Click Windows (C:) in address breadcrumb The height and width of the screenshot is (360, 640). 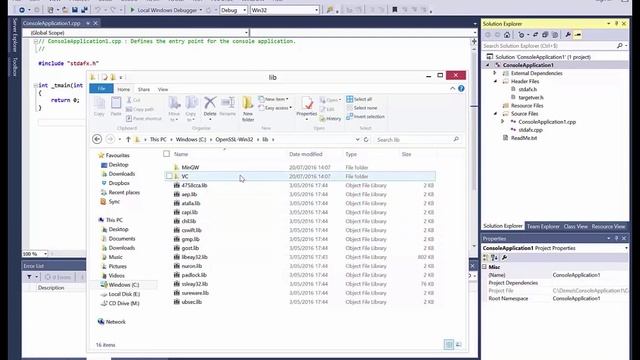click(x=191, y=140)
